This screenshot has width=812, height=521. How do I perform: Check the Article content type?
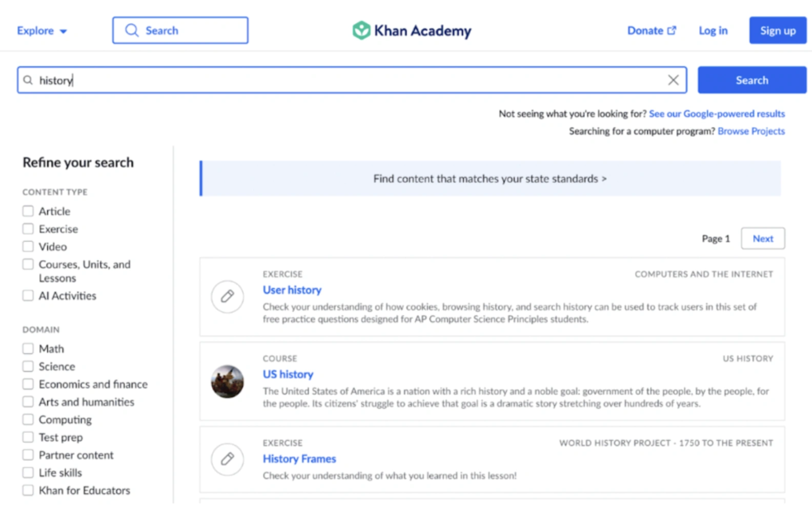[x=28, y=211]
